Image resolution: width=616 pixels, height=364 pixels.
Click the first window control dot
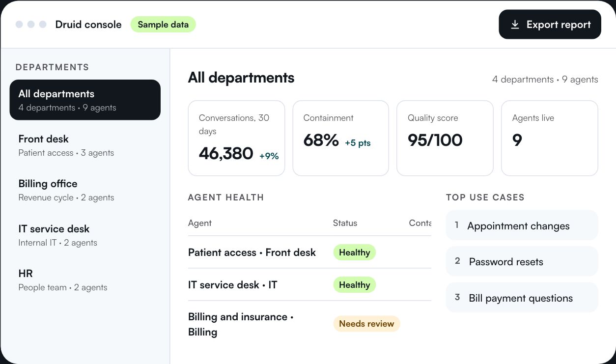[x=19, y=24]
